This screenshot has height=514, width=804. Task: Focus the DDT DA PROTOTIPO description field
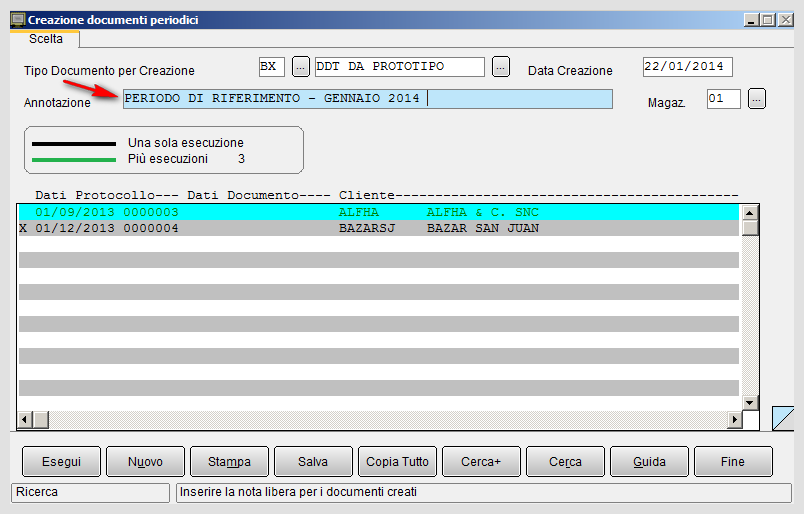(x=399, y=67)
